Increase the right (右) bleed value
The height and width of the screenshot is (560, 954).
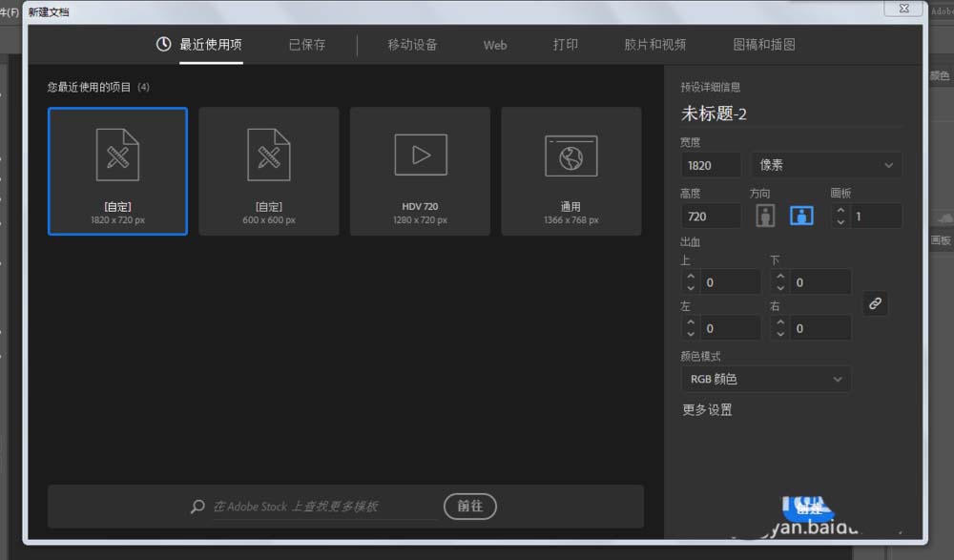(x=780, y=322)
